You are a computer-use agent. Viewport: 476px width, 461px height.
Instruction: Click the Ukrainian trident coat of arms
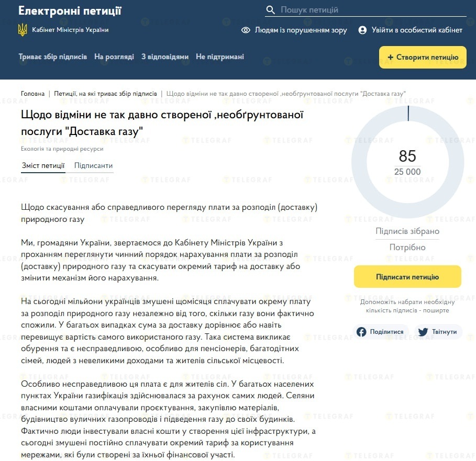[x=23, y=30]
